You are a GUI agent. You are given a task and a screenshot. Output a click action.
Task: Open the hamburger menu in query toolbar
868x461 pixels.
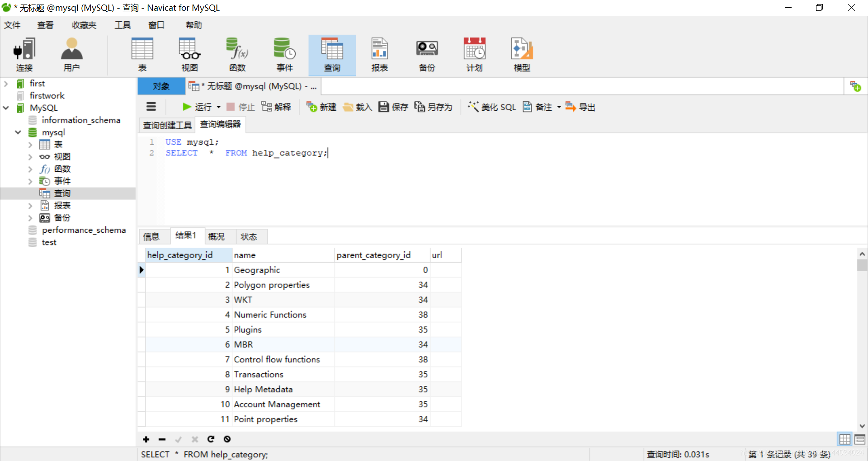pos(151,107)
